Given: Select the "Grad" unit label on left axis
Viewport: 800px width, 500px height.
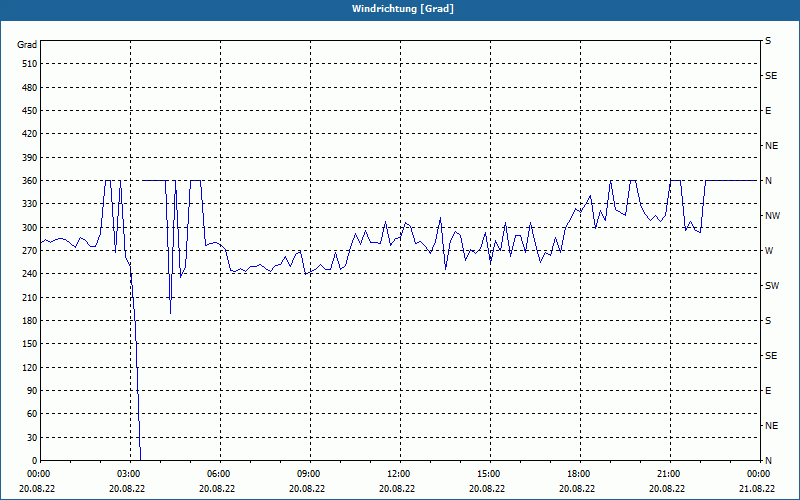Looking at the screenshot, I should click(x=27, y=45).
